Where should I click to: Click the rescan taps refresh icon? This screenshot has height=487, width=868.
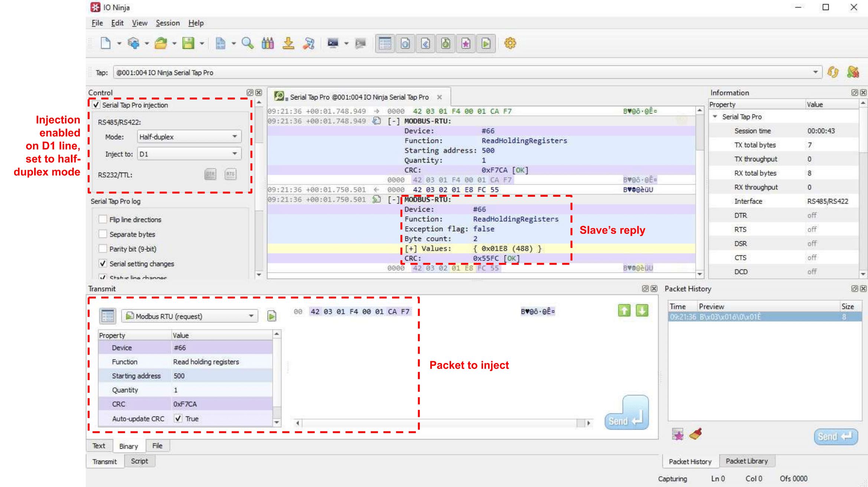833,72
